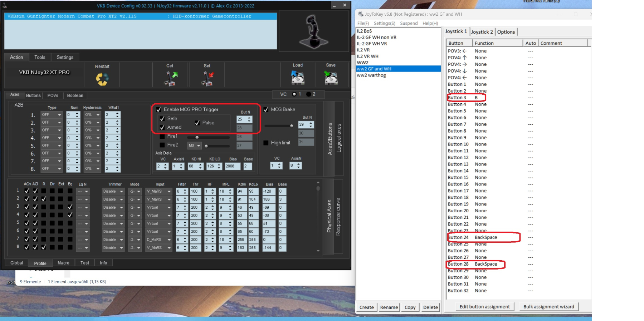This screenshot has width=644, height=321.
Task: Open the Fire2 M0 mode dropdown
Action: (195, 145)
